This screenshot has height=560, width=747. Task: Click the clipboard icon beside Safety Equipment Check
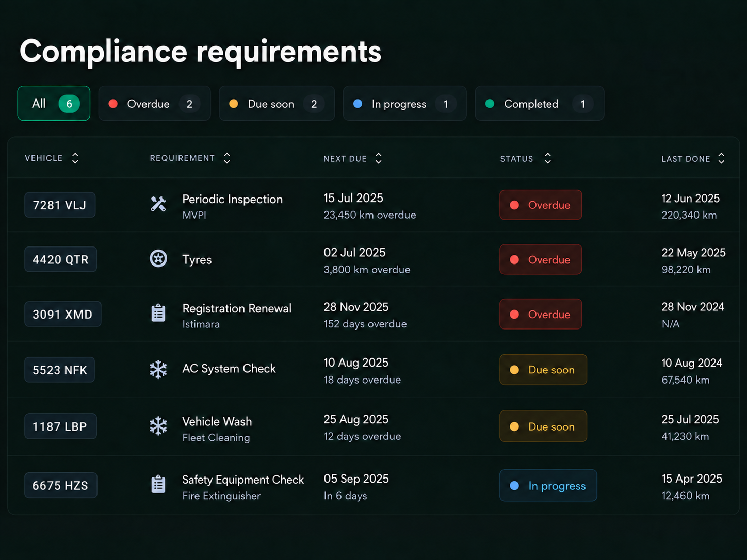coord(158,484)
